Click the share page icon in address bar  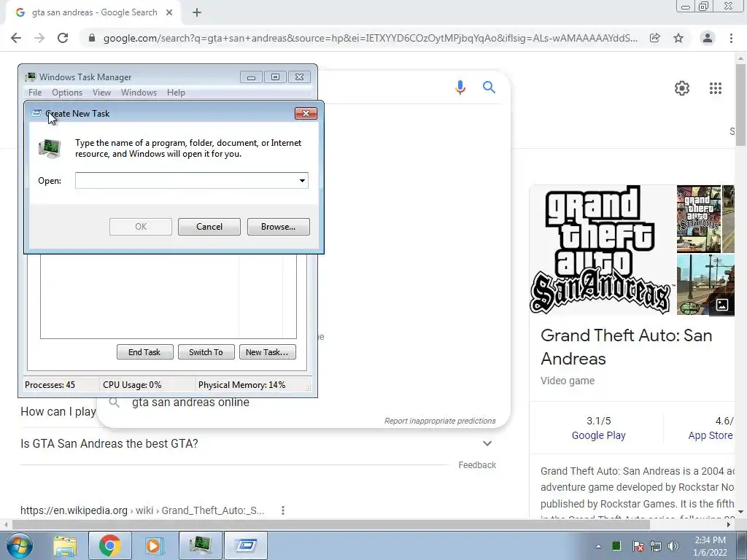(x=655, y=38)
